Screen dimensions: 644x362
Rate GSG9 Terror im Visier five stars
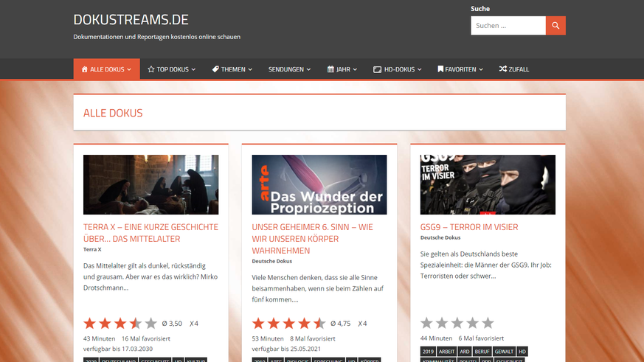click(488, 323)
